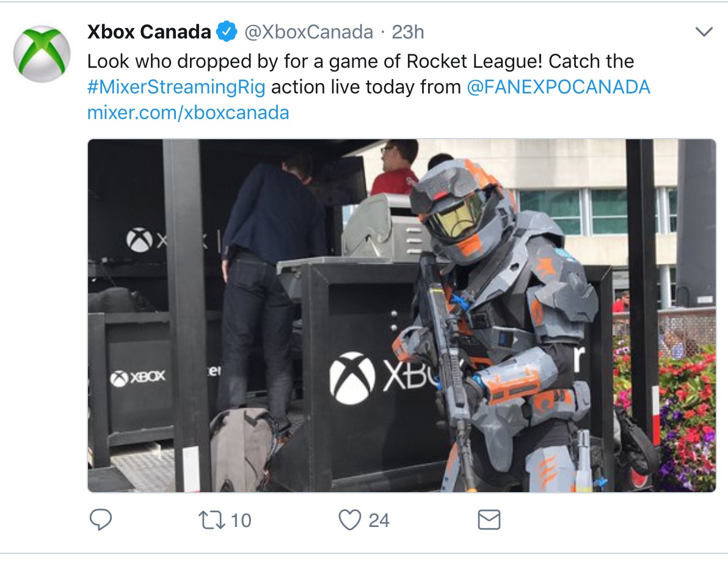
Task: Send tweet via direct message envelope icon
Action: pyautogui.click(x=488, y=520)
